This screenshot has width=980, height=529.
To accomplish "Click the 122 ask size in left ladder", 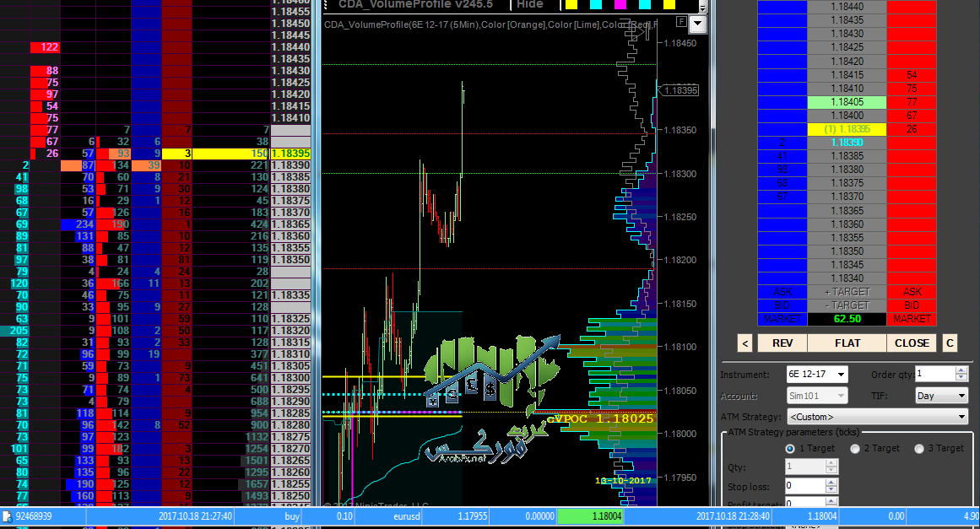I will click(x=46, y=47).
